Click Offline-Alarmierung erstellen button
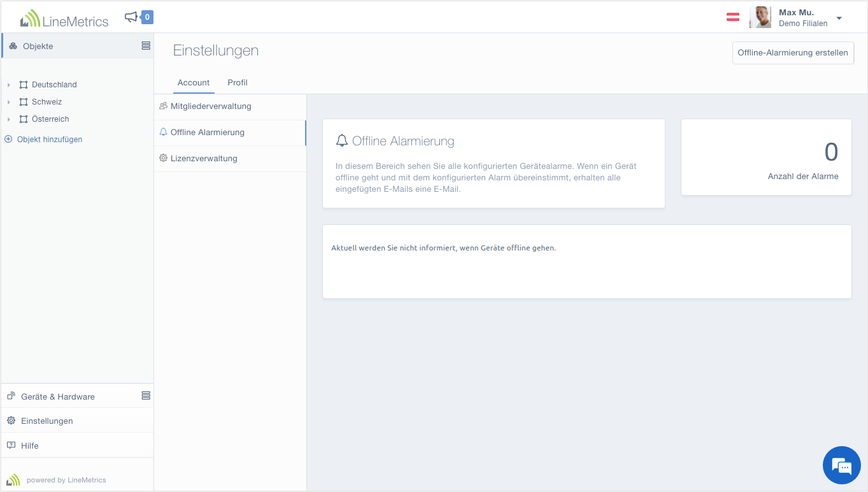868x492 pixels. [x=793, y=53]
